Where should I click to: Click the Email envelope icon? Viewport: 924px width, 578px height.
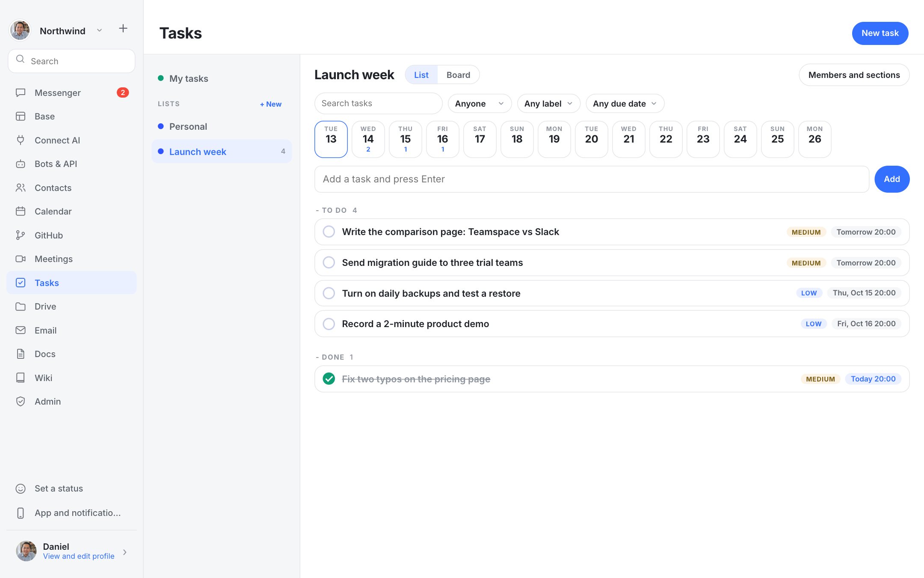coord(20,331)
